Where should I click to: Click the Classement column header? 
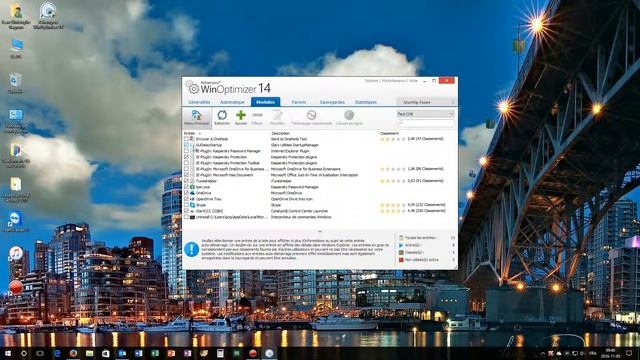pos(389,133)
